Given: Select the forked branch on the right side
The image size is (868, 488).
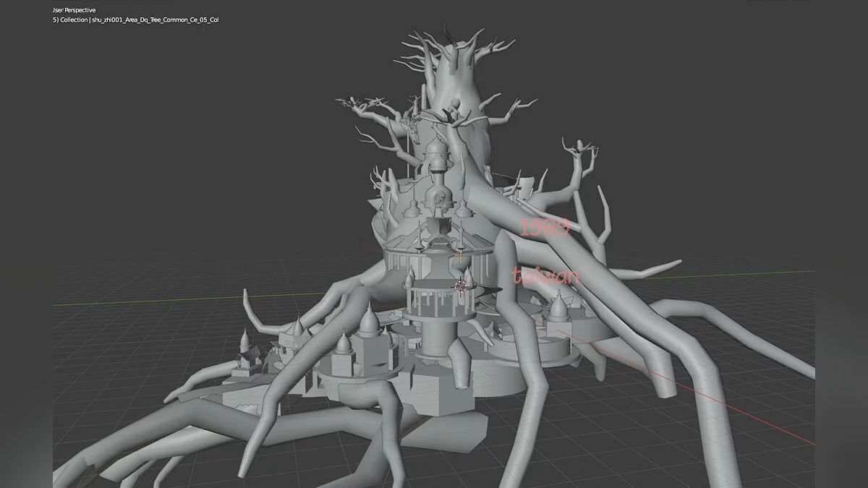Looking at the screenshot, I should (579, 155).
